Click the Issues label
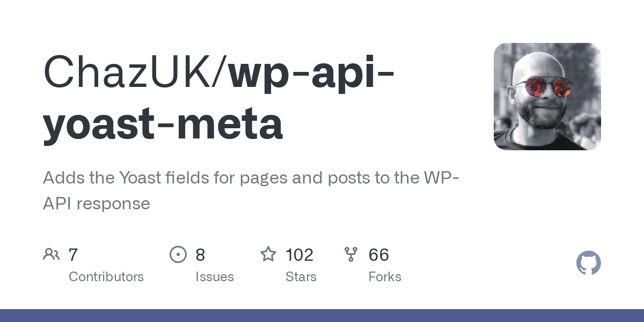The width and height of the screenshot is (644, 322). click(215, 277)
